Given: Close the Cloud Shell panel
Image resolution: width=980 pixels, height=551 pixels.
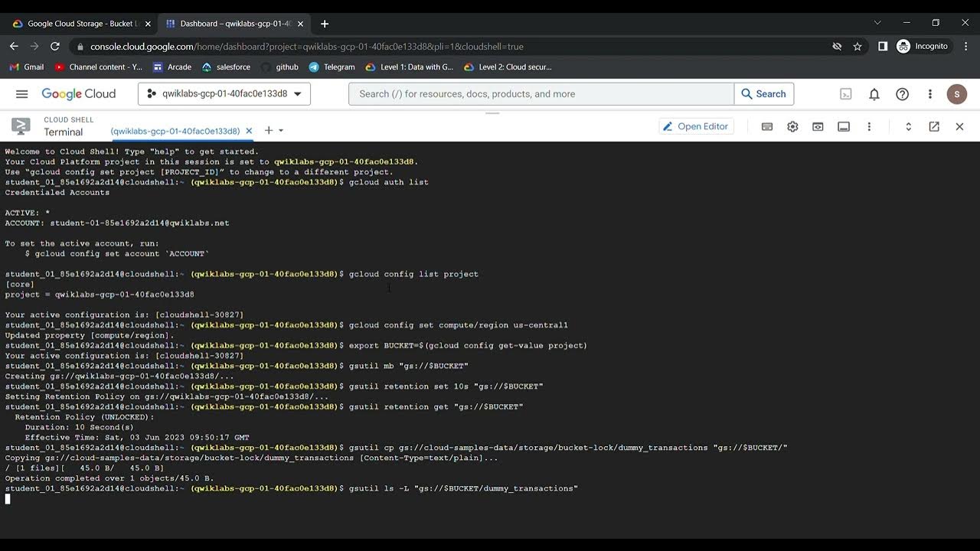Looking at the screenshot, I should (959, 126).
